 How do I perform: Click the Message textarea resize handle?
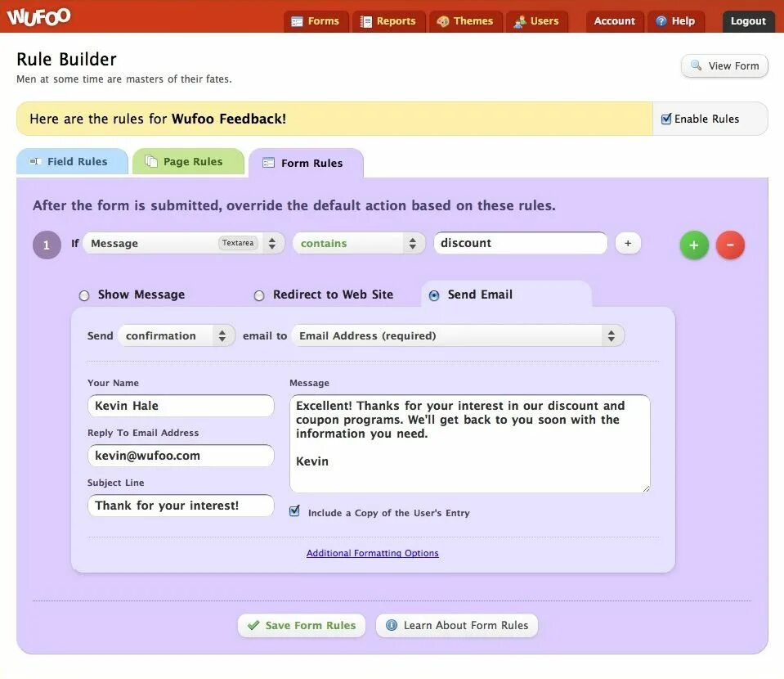(646, 488)
